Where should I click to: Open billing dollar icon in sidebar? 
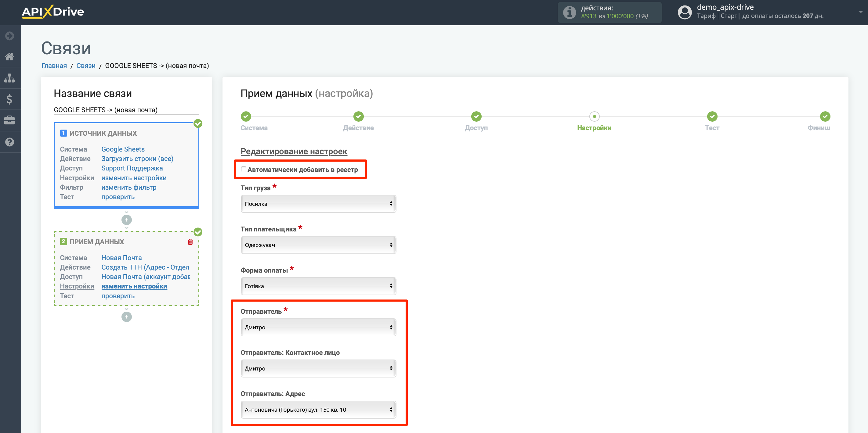(10, 99)
